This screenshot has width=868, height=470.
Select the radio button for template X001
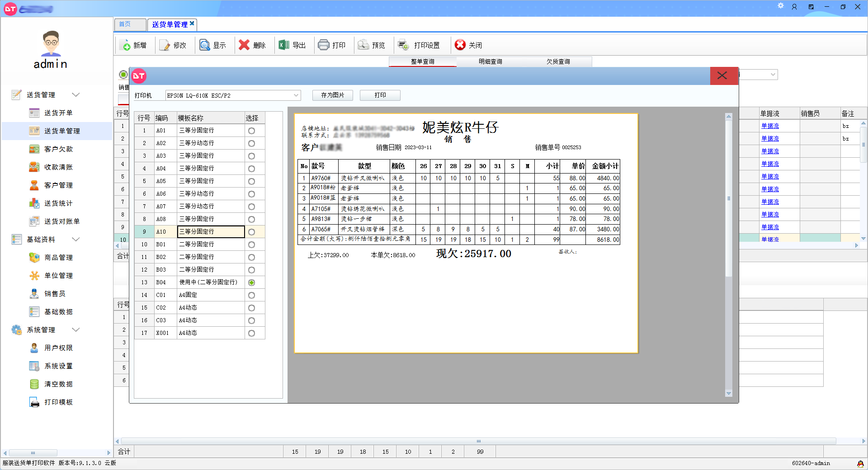coord(251,333)
